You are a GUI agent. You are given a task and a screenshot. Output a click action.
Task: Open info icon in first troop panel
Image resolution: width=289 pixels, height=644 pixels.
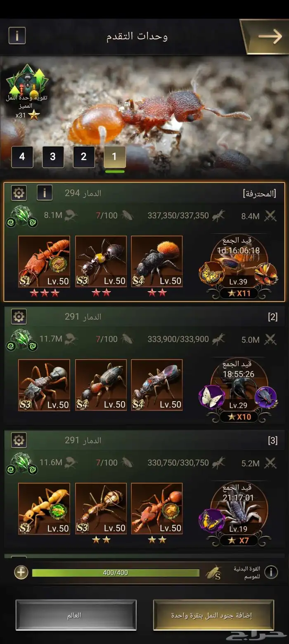(x=45, y=193)
